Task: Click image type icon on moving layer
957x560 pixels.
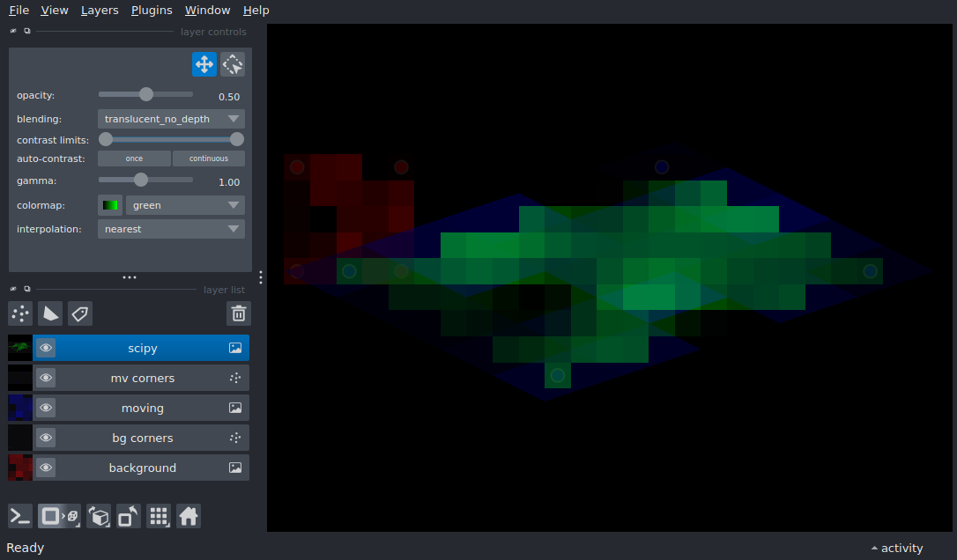Action: click(235, 408)
